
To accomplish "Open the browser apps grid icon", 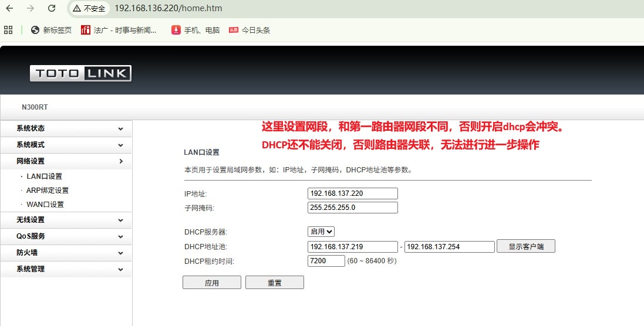I will 8,30.
